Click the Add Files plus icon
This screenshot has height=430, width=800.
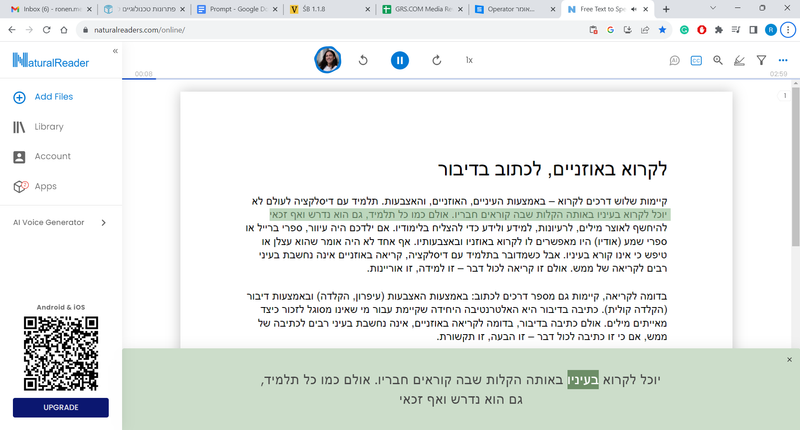(19, 97)
